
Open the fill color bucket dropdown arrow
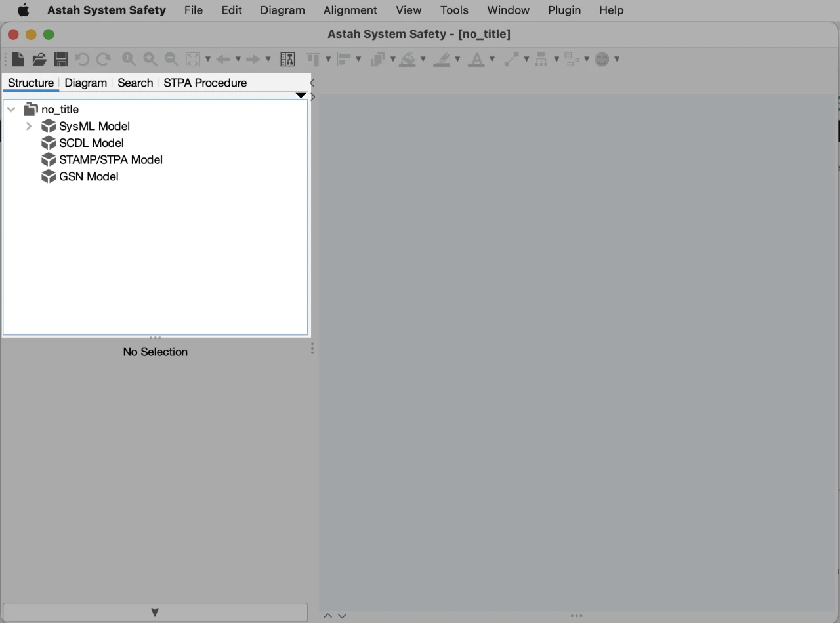click(423, 60)
